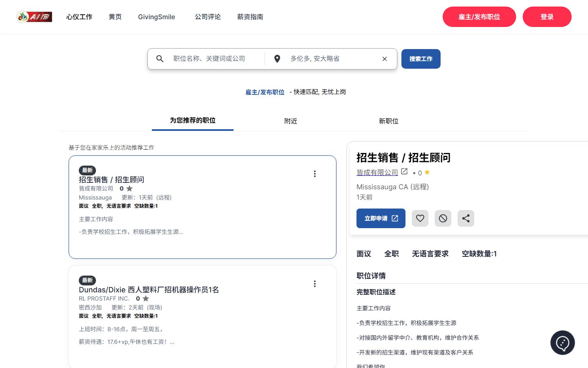Open 薪资指南 in the navigation
This screenshot has height=368, width=588.
(250, 17)
